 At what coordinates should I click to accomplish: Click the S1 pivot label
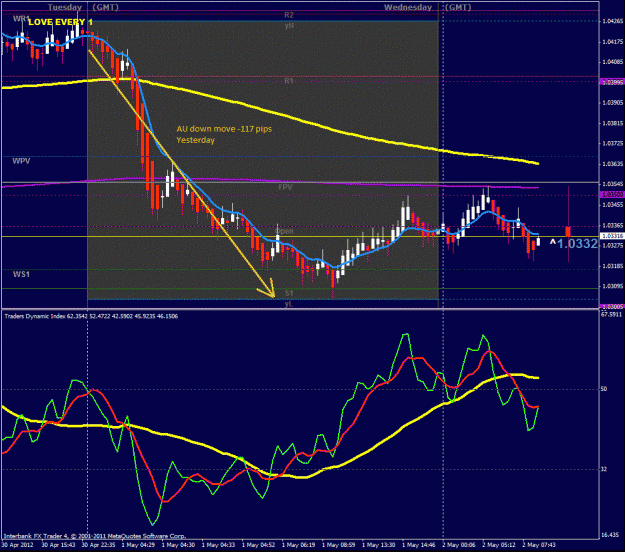click(x=289, y=293)
